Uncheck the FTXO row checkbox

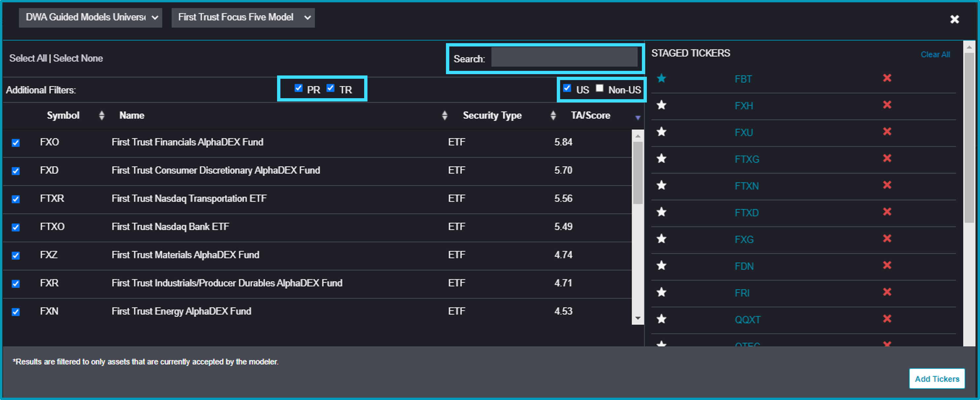(x=16, y=227)
